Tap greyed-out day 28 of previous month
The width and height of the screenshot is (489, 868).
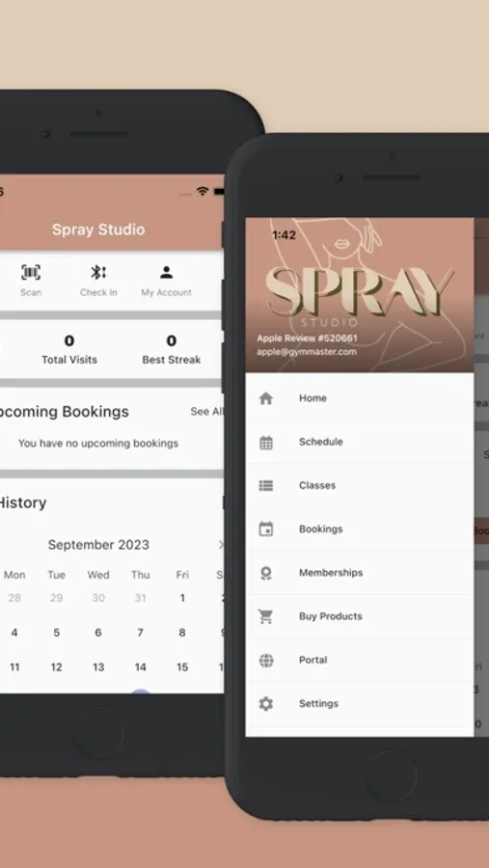14,598
